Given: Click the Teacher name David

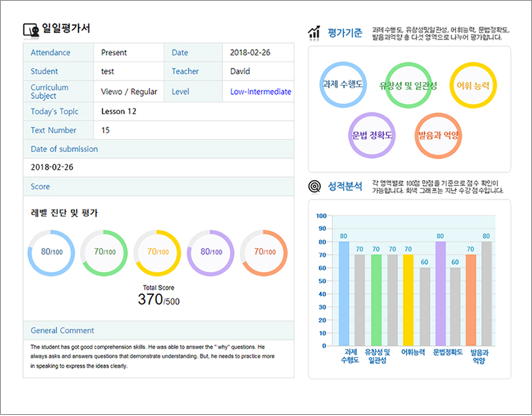Looking at the screenshot, I should [240, 72].
